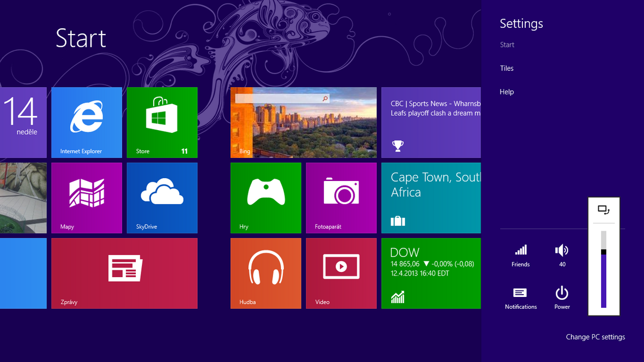Screen dimensions: 644x362
Task: Click Change PC settings link
Action: pyautogui.click(x=595, y=337)
